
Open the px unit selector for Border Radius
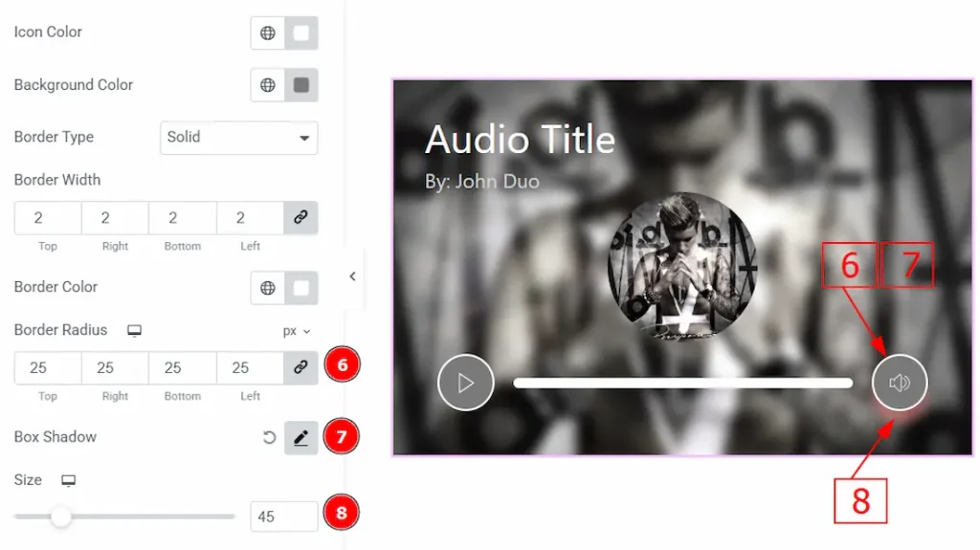297,331
